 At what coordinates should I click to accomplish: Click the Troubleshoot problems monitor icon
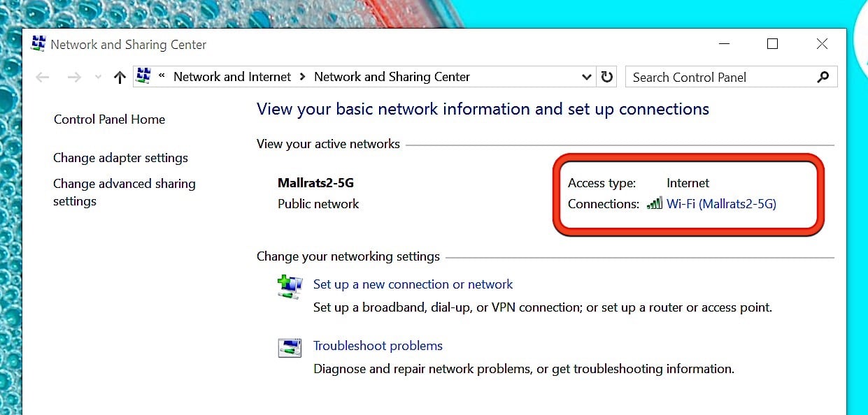(x=290, y=346)
